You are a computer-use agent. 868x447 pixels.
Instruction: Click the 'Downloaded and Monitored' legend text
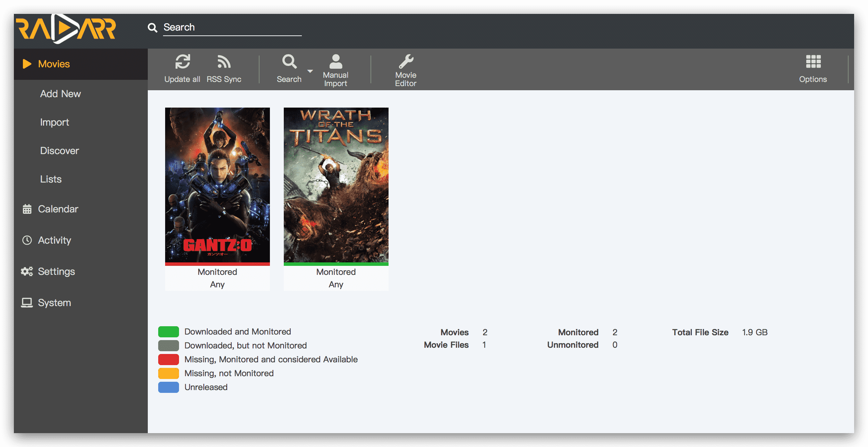click(238, 332)
